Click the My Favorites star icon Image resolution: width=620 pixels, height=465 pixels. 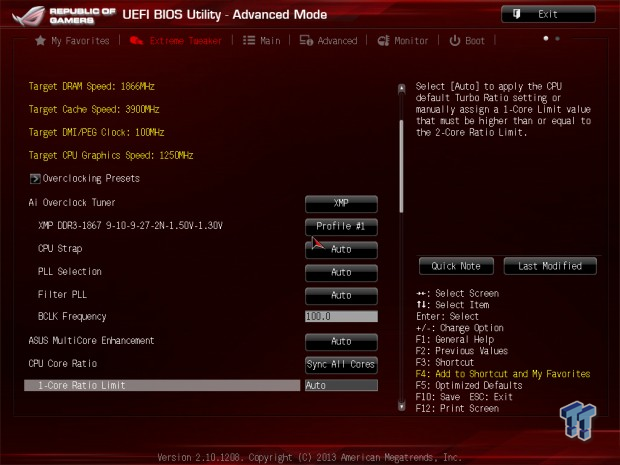click(x=40, y=40)
